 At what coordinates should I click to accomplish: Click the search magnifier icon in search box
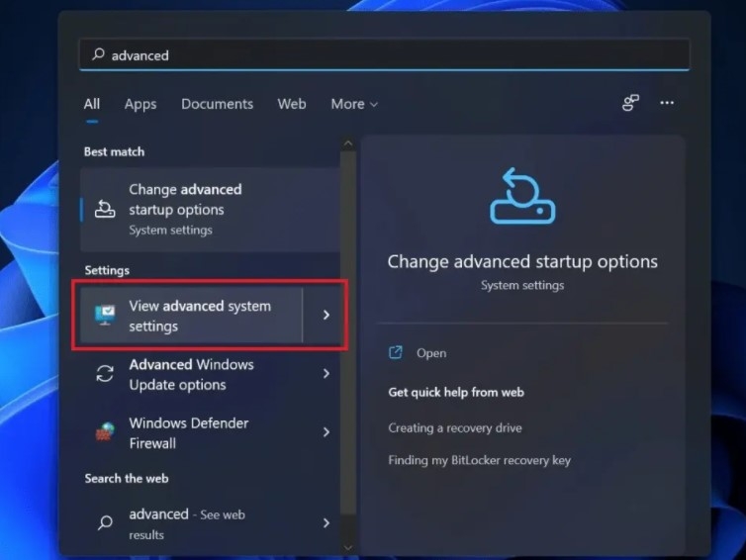[x=98, y=55]
